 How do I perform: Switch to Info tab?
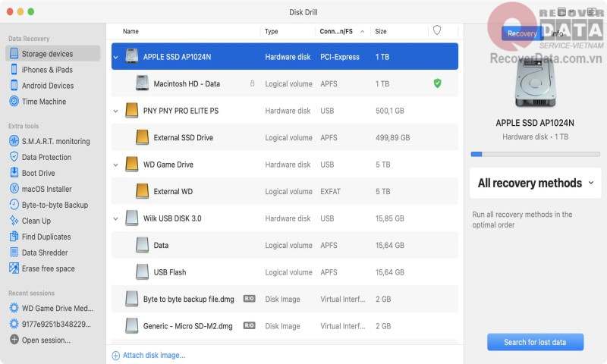point(557,33)
